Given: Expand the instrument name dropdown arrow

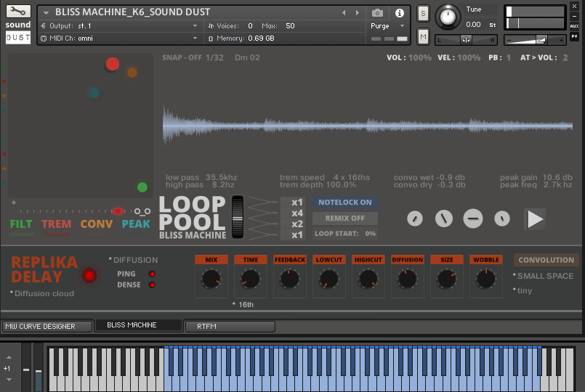Looking at the screenshot, I should click(x=46, y=12).
